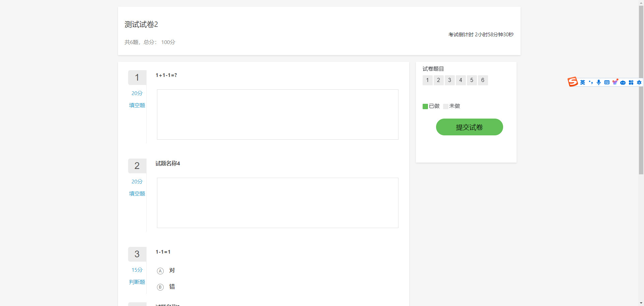The image size is (644, 306).
Task: Toggle the 英 language mode in Sogou bar
Action: click(583, 82)
